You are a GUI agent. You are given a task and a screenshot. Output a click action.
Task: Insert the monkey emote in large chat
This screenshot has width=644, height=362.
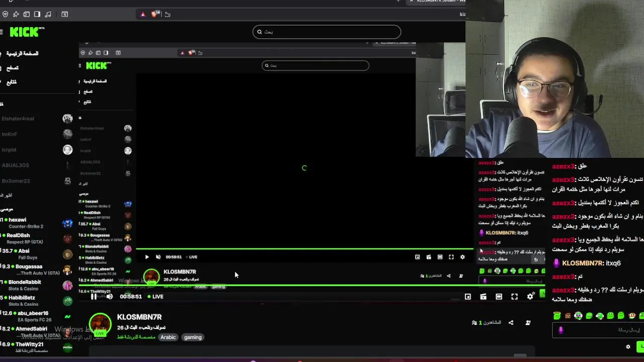(x=632, y=316)
